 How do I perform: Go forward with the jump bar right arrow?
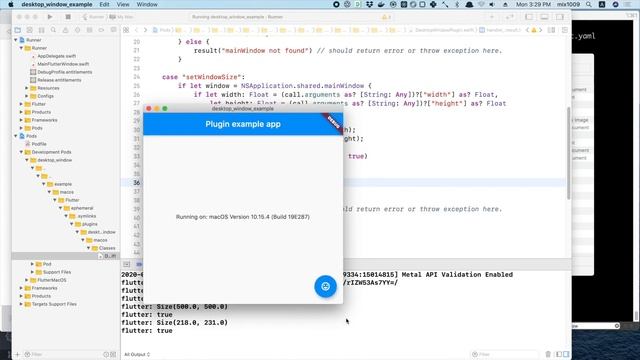(x=145, y=30)
